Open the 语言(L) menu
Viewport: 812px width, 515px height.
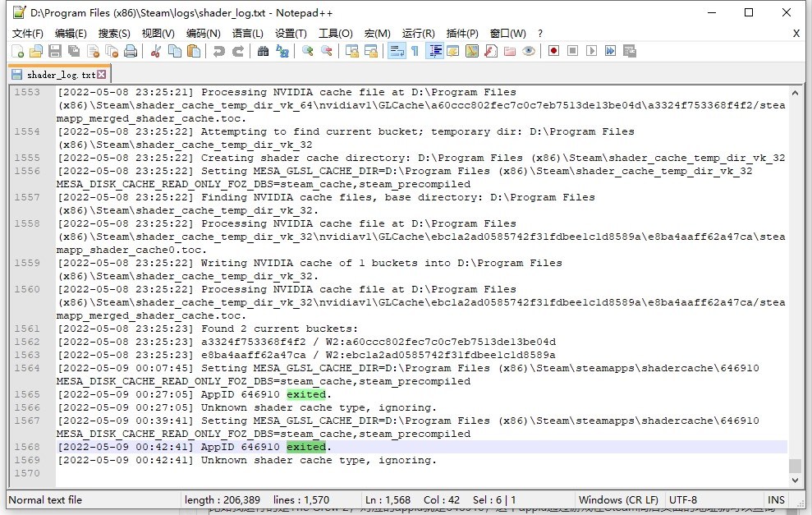247,33
